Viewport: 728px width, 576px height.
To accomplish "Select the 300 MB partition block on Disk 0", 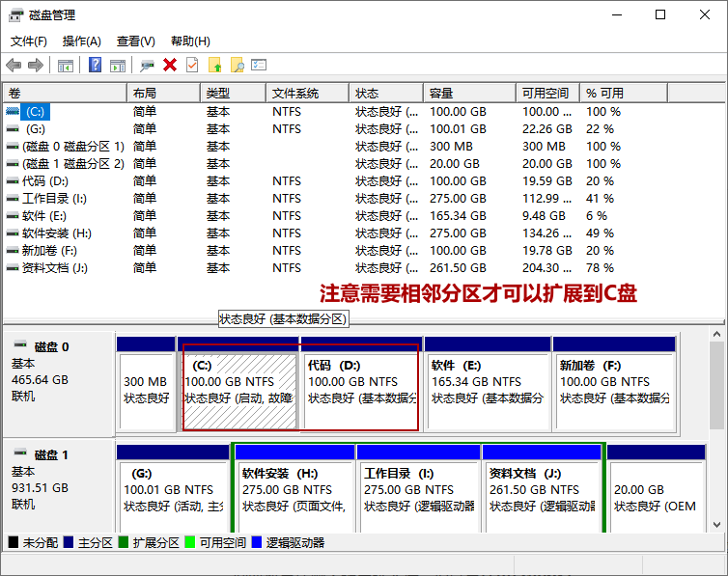I will pos(146,384).
